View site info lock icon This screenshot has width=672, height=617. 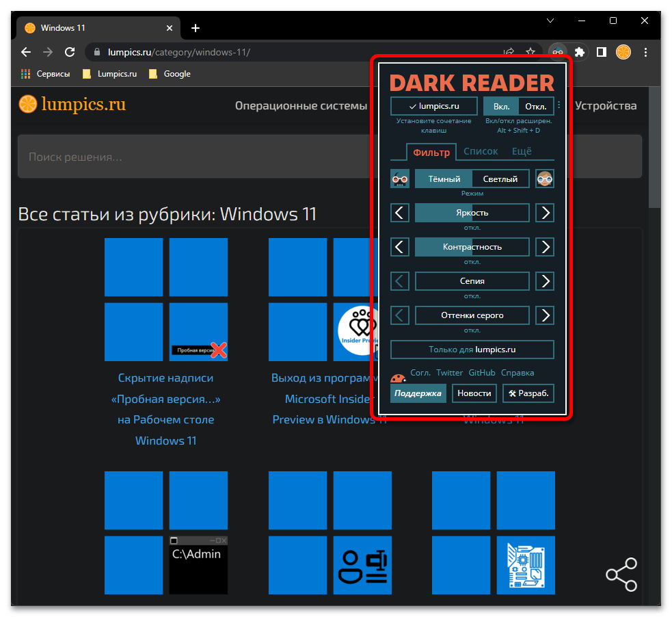pos(97,52)
